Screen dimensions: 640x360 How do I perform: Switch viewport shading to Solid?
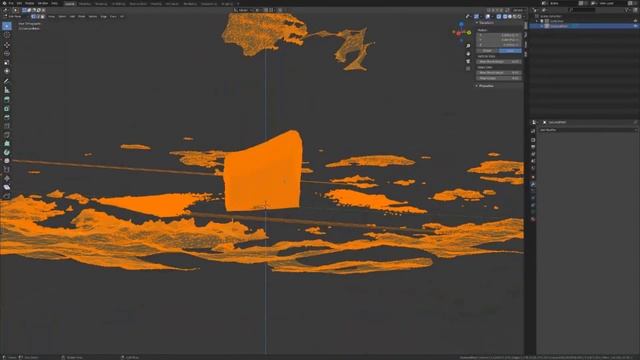(510, 16)
